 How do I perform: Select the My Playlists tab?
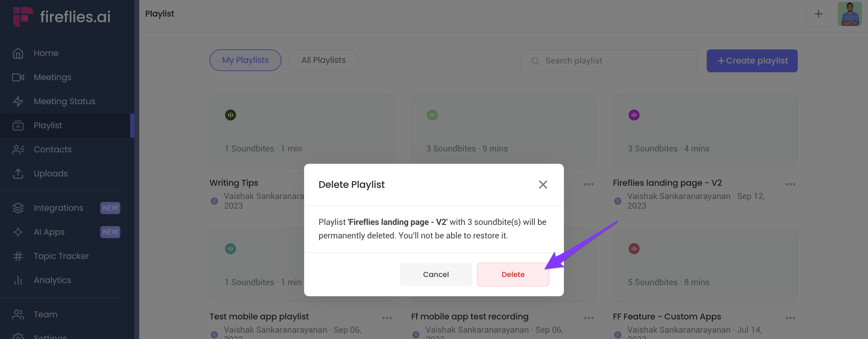click(x=245, y=60)
